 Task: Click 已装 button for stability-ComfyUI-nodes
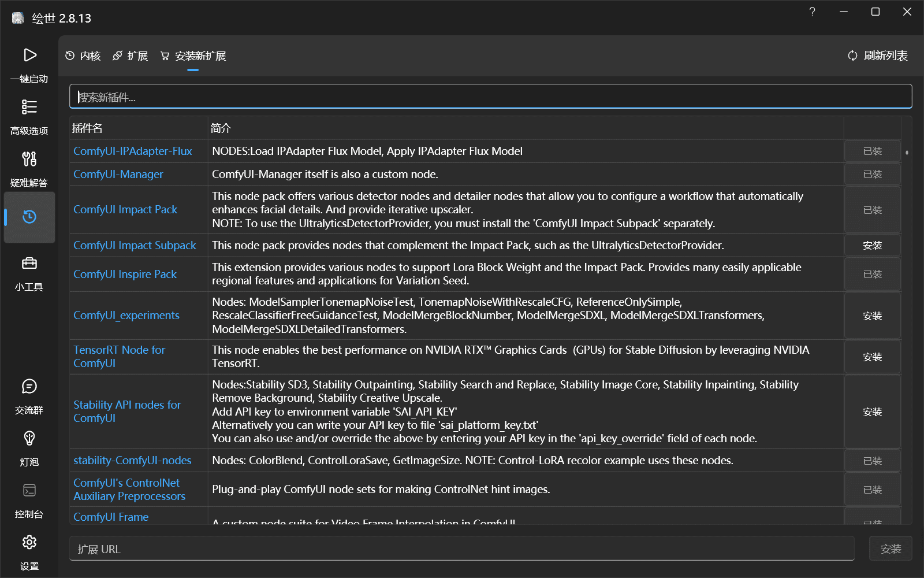click(872, 461)
